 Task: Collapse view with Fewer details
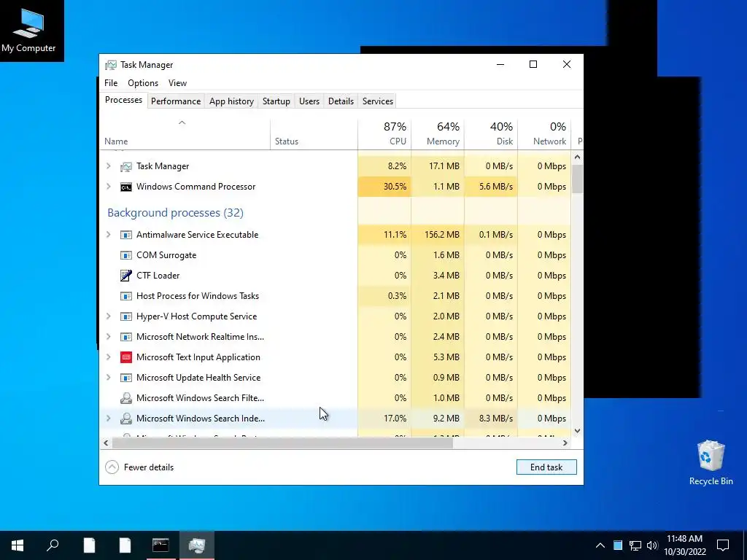click(139, 467)
